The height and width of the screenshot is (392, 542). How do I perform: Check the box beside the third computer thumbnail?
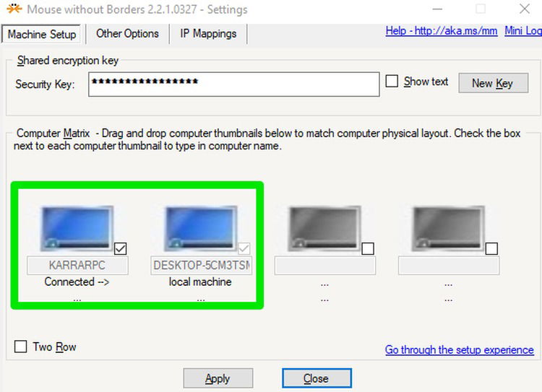[368, 248]
